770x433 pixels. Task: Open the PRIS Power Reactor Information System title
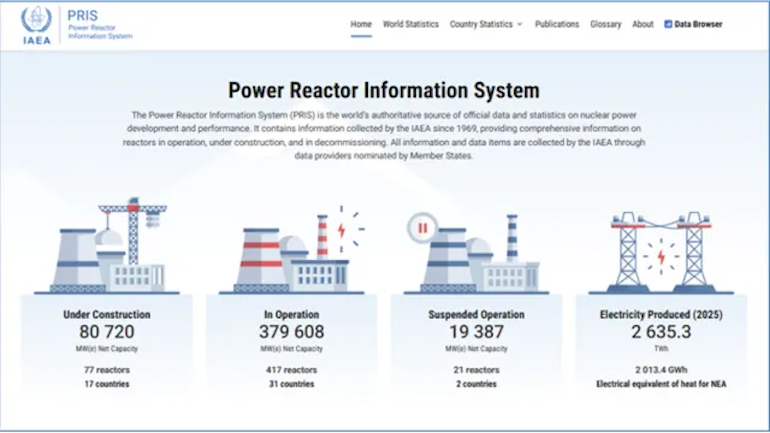pos(100,24)
